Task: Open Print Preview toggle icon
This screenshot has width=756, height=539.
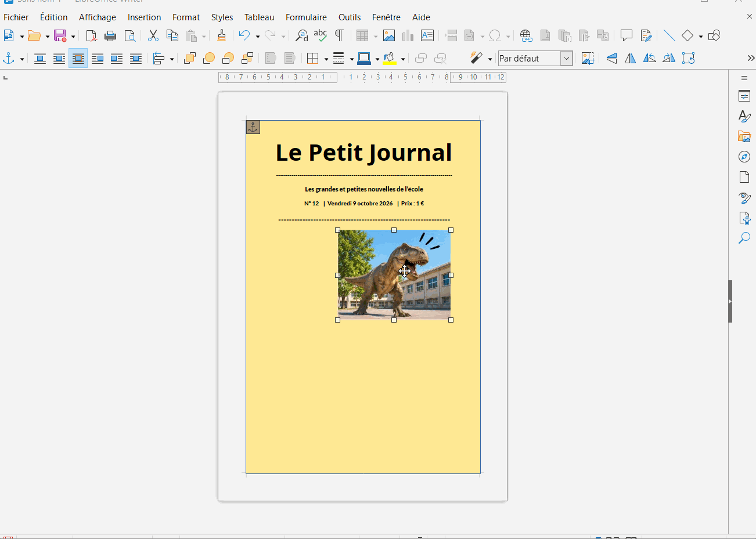Action: click(x=130, y=36)
